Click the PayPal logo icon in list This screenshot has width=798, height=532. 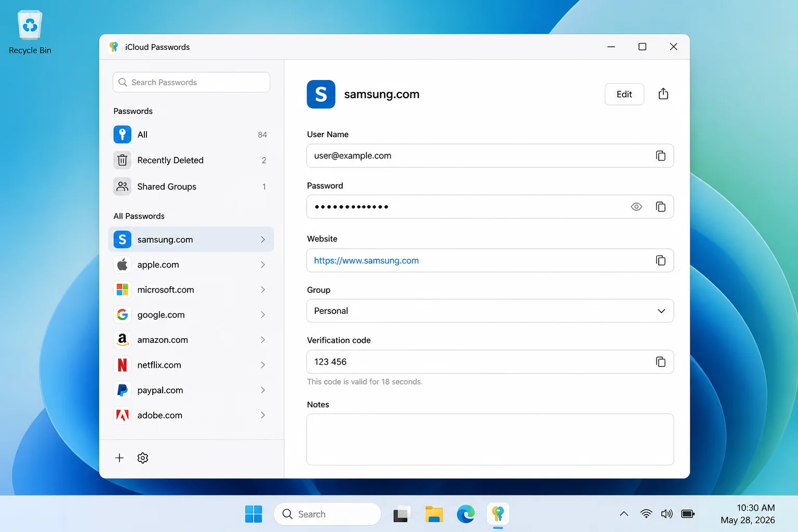(x=122, y=390)
